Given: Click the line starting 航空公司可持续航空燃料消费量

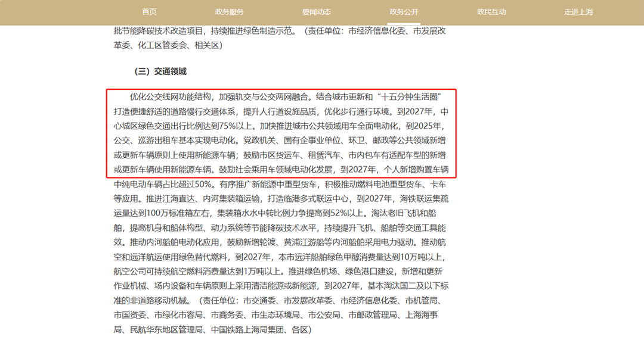Looking at the screenshot, I should (x=278, y=272).
